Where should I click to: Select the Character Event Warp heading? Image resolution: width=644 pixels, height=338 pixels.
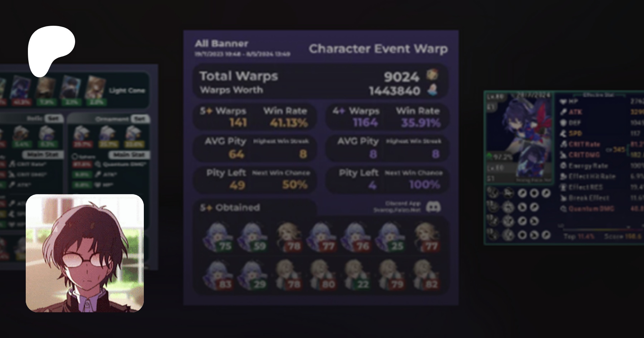tap(378, 49)
